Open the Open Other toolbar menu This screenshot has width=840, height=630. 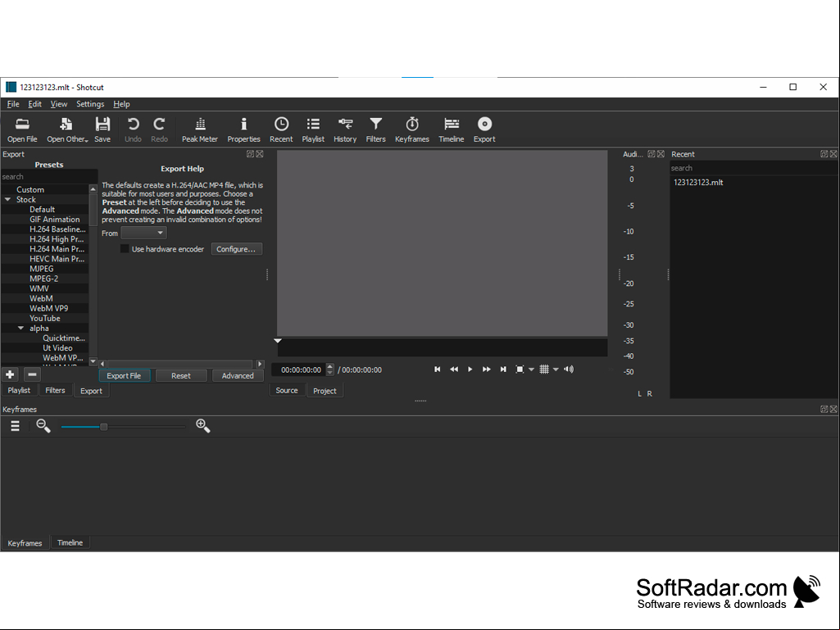[67, 130]
